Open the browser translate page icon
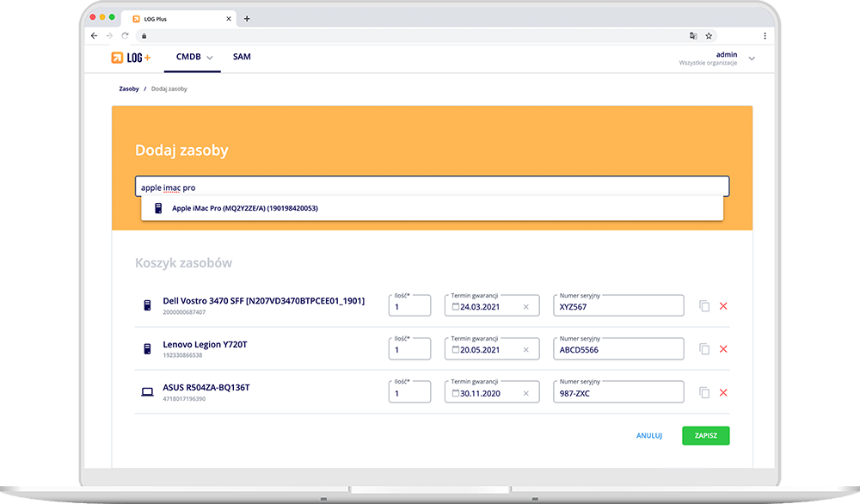The image size is (860, 504). (693, 35)
